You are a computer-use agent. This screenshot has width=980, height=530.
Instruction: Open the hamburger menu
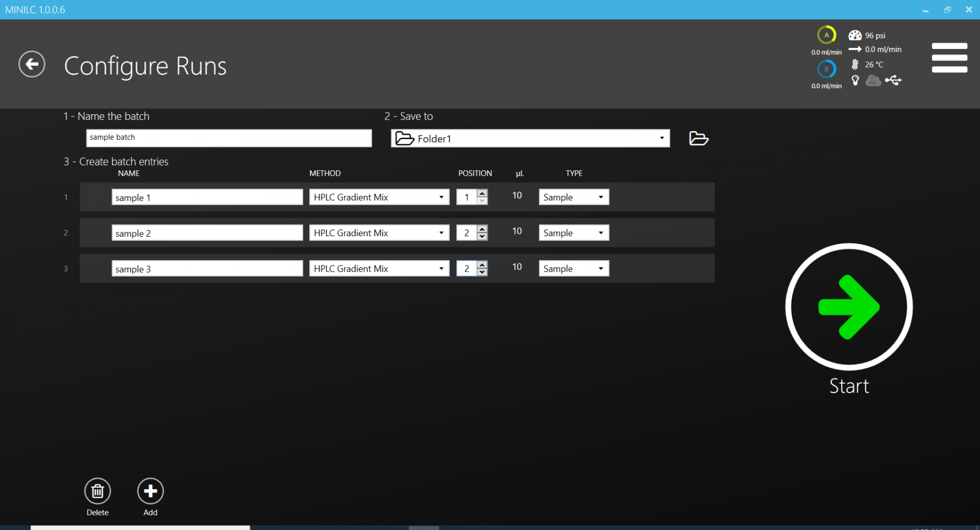click(x=949, y=58)
